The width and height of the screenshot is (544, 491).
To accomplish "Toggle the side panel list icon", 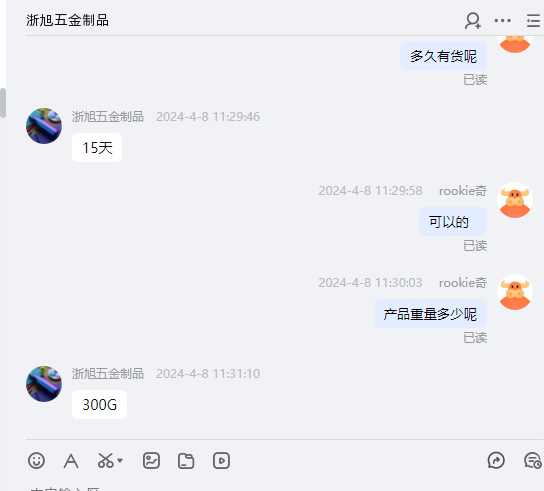I will coord(534,21).
